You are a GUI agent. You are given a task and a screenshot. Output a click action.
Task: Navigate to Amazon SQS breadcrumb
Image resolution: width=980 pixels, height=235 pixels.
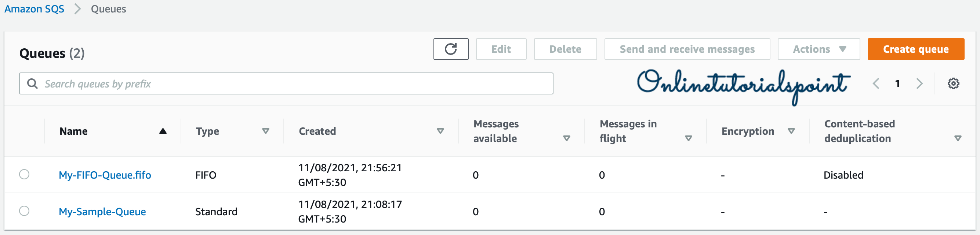click(x=34, y=9)
